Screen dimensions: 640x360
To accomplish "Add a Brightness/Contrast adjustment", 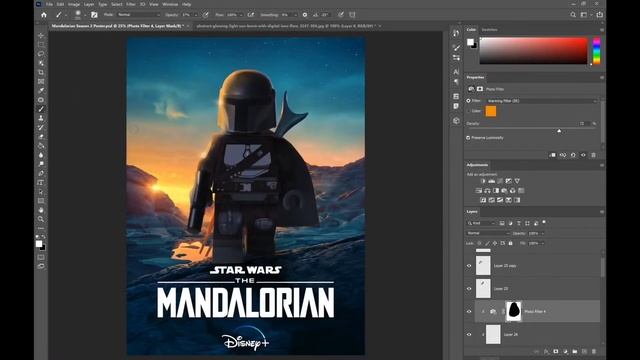I will pyautogui.click(x=483, y=181).
